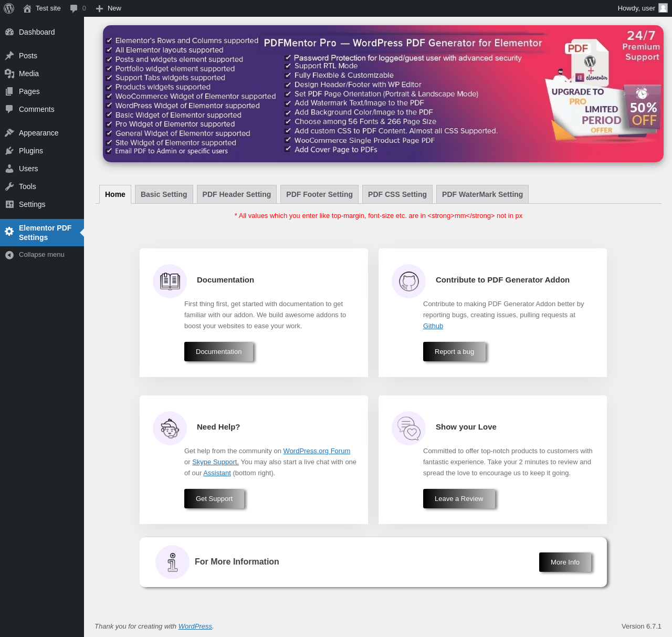672x637 pixels.
Task: Click the Test site name in admin bar
Action: click(x=48, y=8)
